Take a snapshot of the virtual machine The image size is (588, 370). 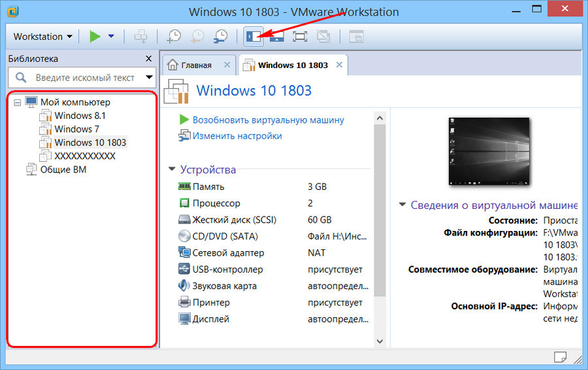tap(174, 37)
